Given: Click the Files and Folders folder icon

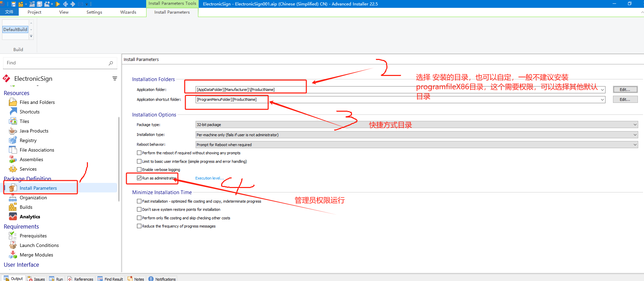Looking at the screenshot, I should [13, 102].
